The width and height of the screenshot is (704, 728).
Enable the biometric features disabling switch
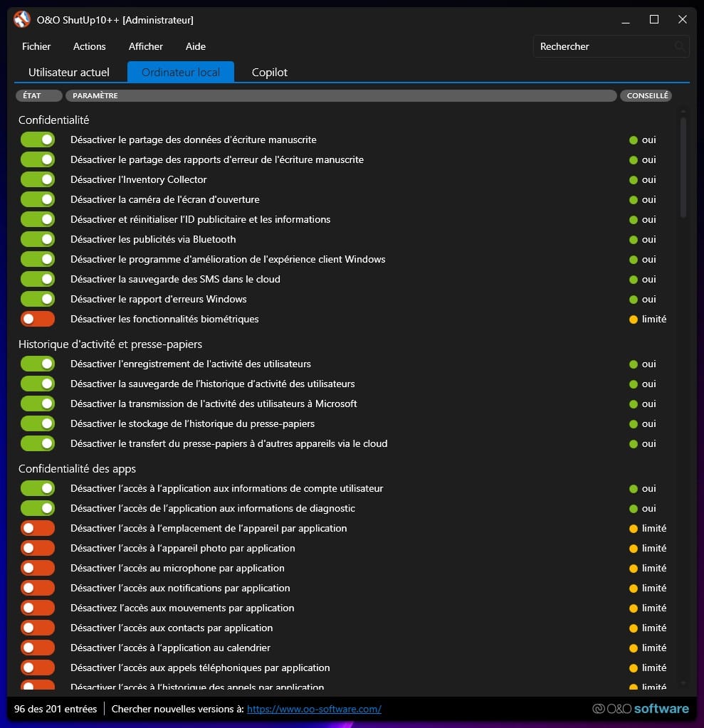tap(38, 319)
